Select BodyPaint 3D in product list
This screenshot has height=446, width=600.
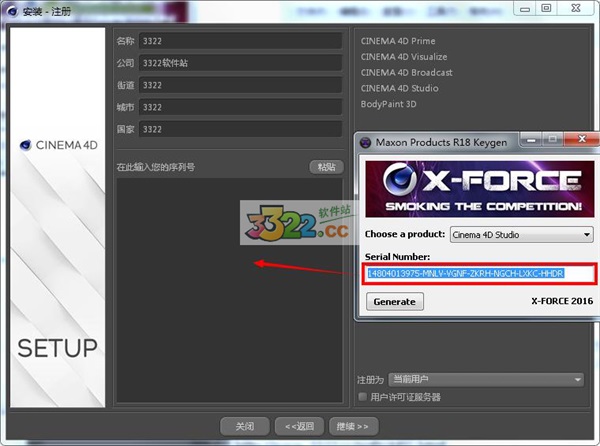388,104
